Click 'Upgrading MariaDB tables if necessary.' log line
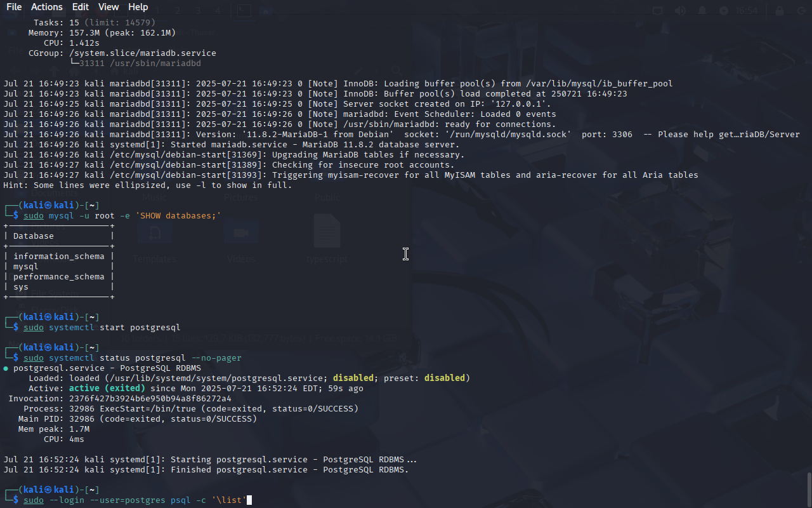 coord(369,155)
